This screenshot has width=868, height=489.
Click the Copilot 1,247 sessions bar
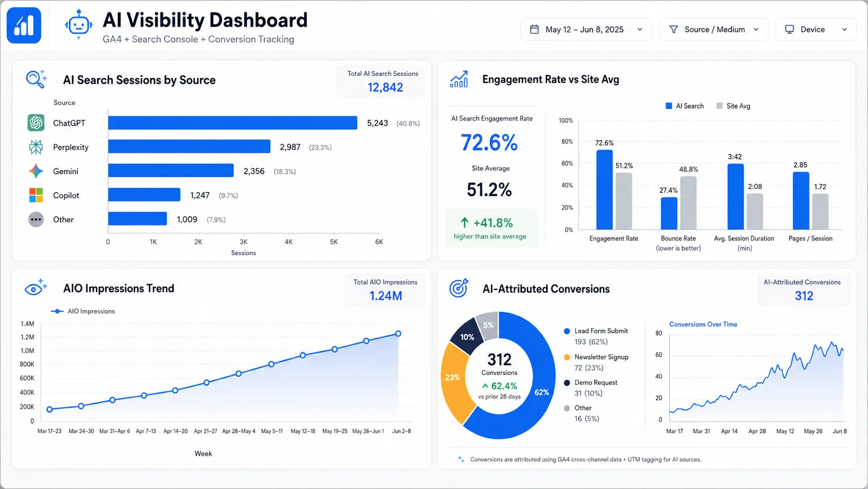144,195
